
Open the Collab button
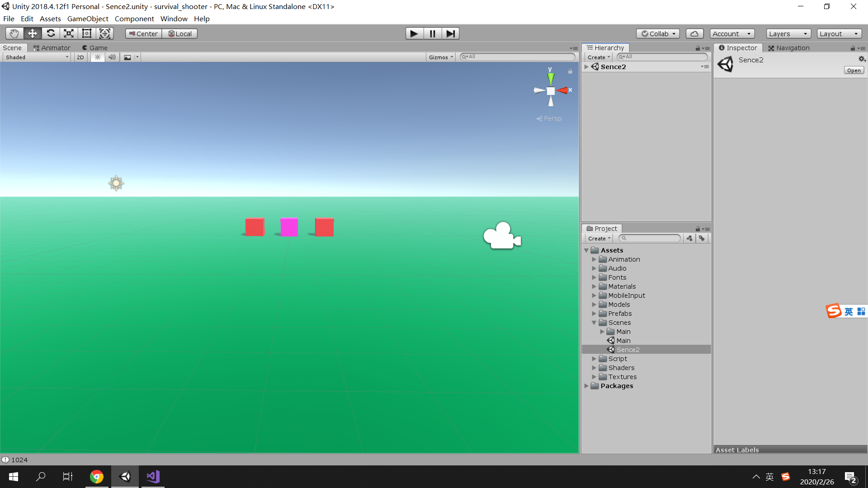pyautogui.click(x=658, y=34)
